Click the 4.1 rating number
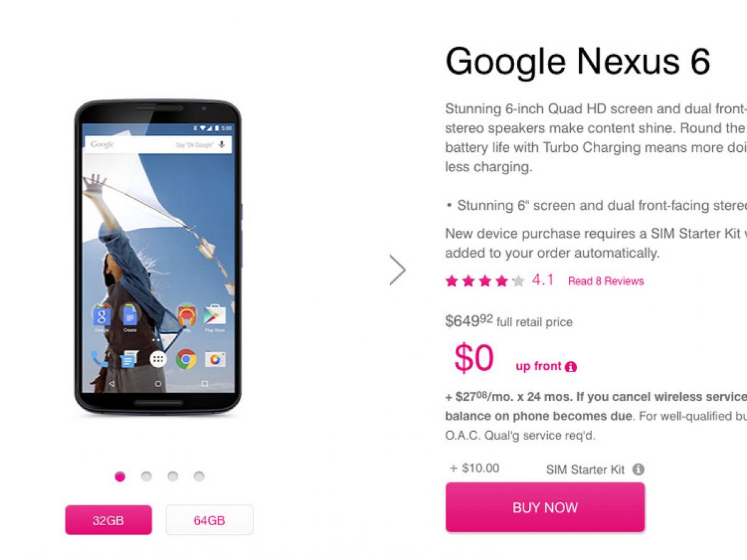The image size is (747, 560). pyautogui.click(x=543, y=281)
